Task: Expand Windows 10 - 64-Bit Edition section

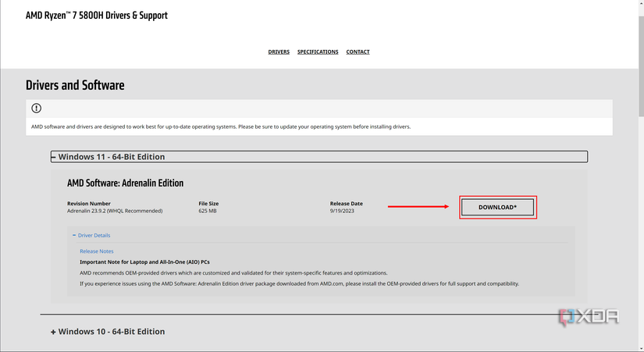Action: tap(108, 332)
